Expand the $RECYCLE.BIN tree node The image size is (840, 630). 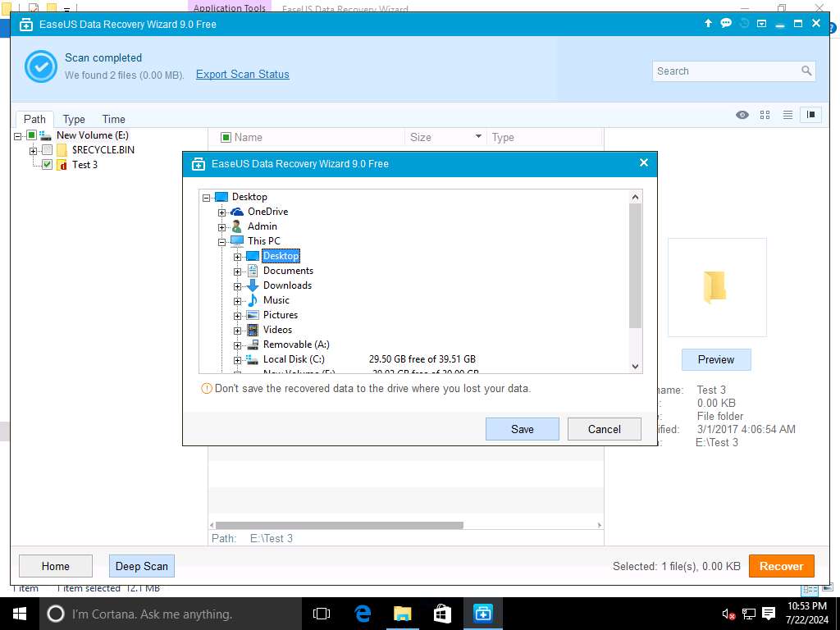click(33, 151)
